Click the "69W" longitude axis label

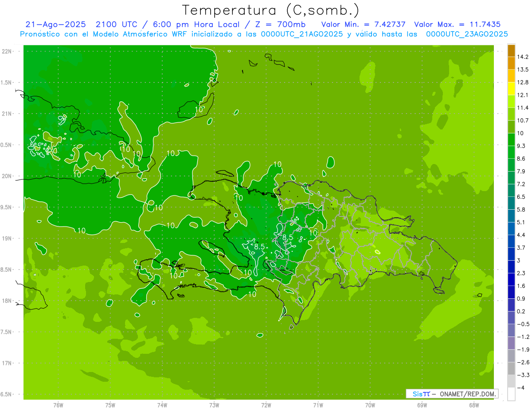(x=422, y=405)
